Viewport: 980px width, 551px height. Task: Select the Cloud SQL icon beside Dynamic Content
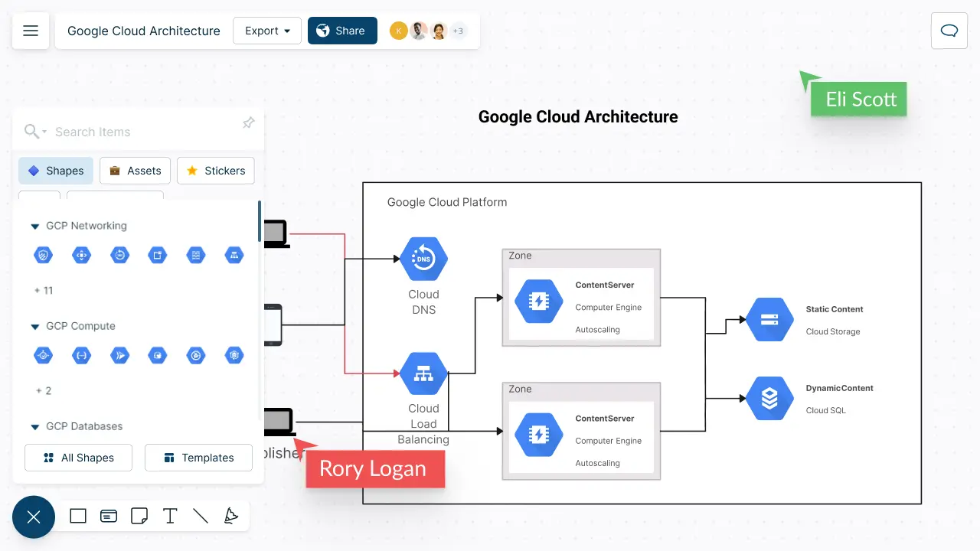[x=770, y=398]
